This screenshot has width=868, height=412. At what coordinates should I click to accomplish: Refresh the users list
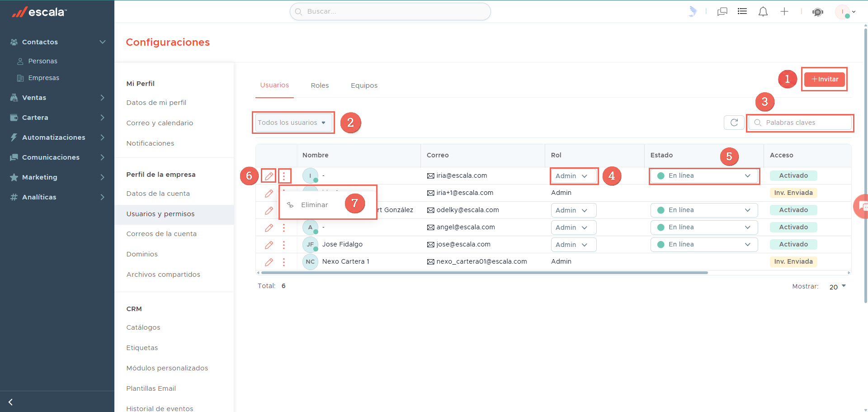[x=734, y=123]
